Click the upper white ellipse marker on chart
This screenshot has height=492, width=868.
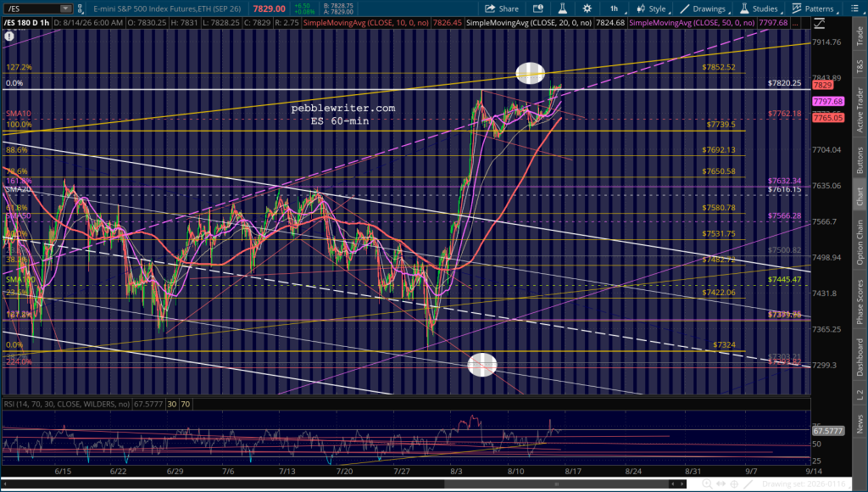point(531,73)
